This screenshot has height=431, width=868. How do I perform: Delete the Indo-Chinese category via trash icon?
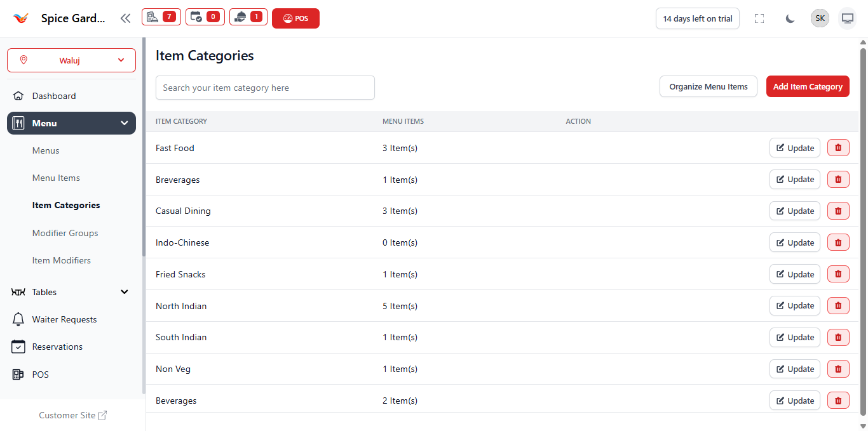pyautogui.click(x=837, y=242)
